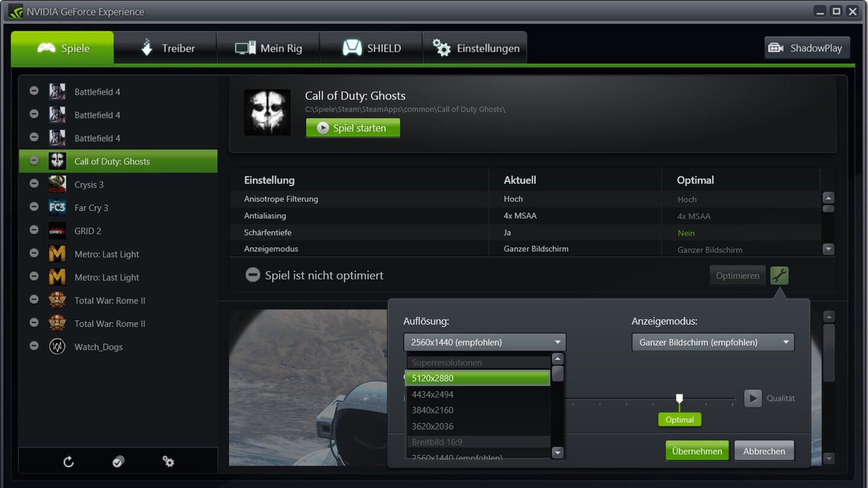868x488 pixels.
Task: Open the Einstellungen tab
Action: [475, 48]
